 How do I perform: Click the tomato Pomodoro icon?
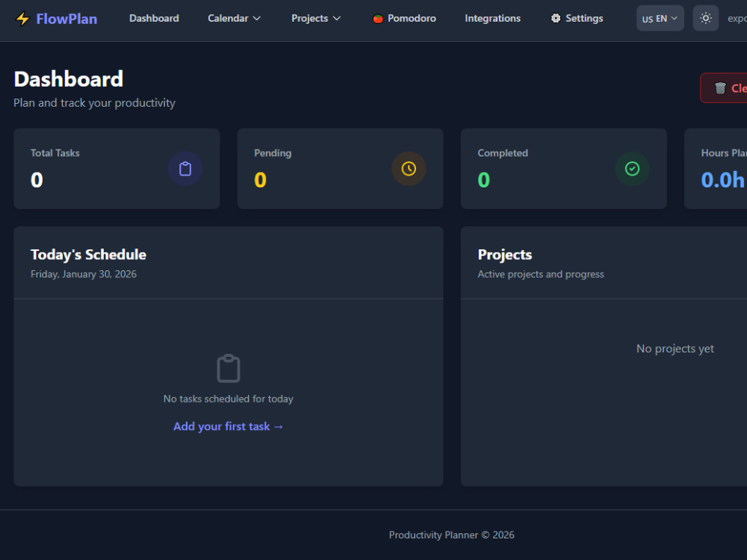378,19
